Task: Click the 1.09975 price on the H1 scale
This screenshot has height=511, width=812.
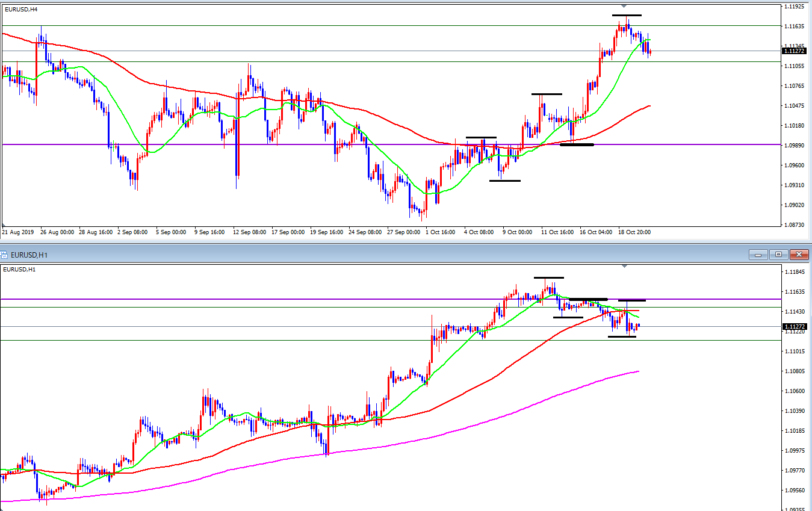Action: click(x=795, y=451)
